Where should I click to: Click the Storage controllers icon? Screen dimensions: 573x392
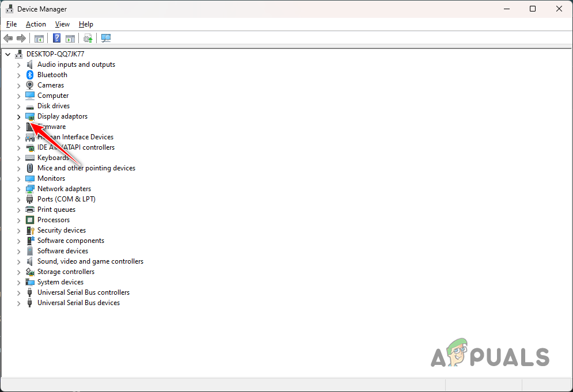coord(30,272)
